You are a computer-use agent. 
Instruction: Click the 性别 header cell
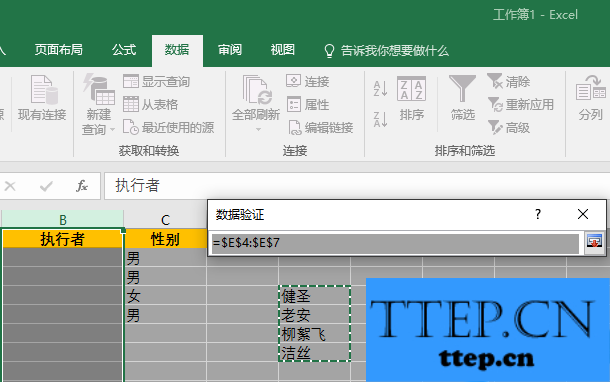[x=165, y=239]
